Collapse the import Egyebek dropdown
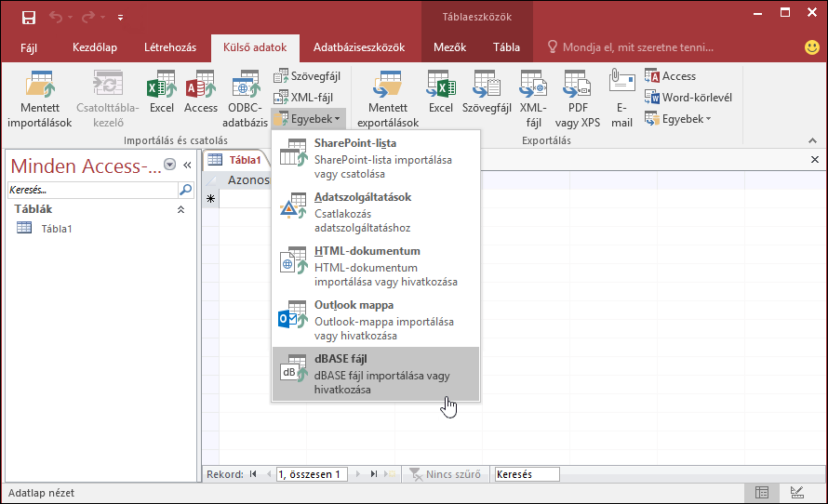Screen dimensions: 828x504 pyautogui.click(x=308, y=119)
